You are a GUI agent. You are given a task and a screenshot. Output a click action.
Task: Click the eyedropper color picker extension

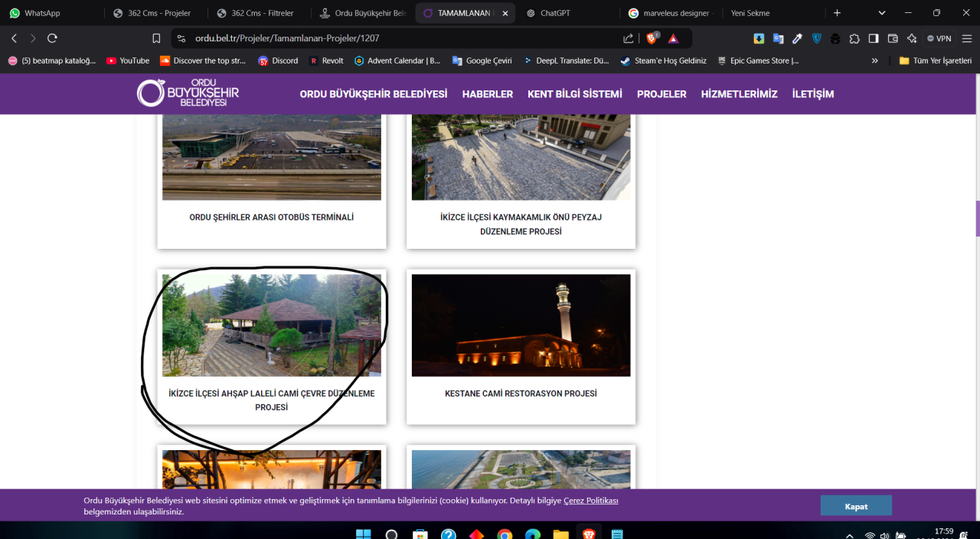point(797,38)
